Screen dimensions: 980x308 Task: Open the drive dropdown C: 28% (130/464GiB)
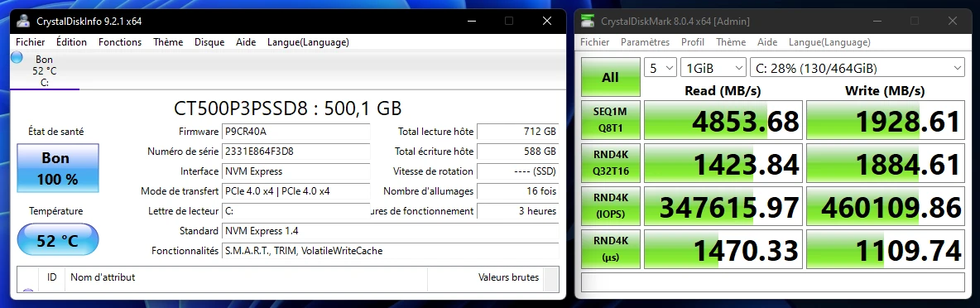[858, 67]
